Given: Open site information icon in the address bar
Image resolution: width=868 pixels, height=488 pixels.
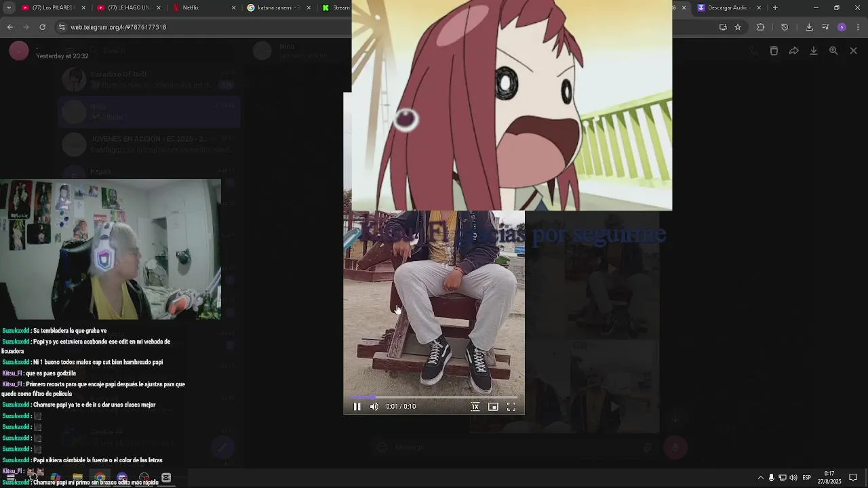Looking at the screenshot, I should click(62, 27).
